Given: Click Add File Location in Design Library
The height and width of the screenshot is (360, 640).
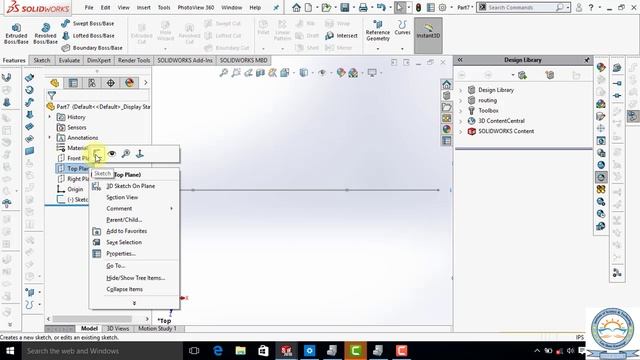Looking at the screenshot, I should pyautogui.click(x=522, y=75).
